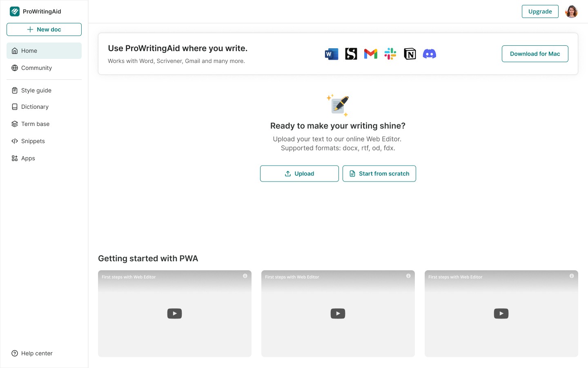The height and width of the screenshot is (368, 588).
Task: Click the Slack icon
Action: click(x=390, y=54)
